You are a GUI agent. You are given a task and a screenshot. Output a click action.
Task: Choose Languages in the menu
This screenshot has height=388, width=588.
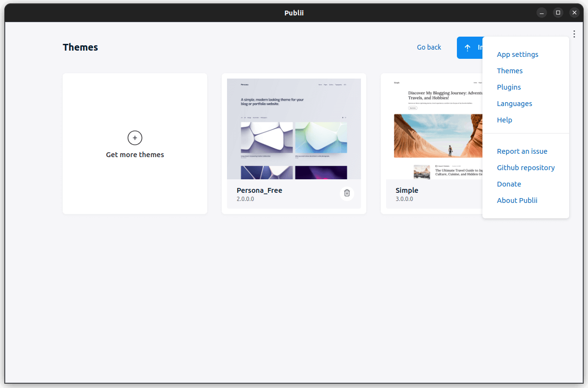click(515, 104)
